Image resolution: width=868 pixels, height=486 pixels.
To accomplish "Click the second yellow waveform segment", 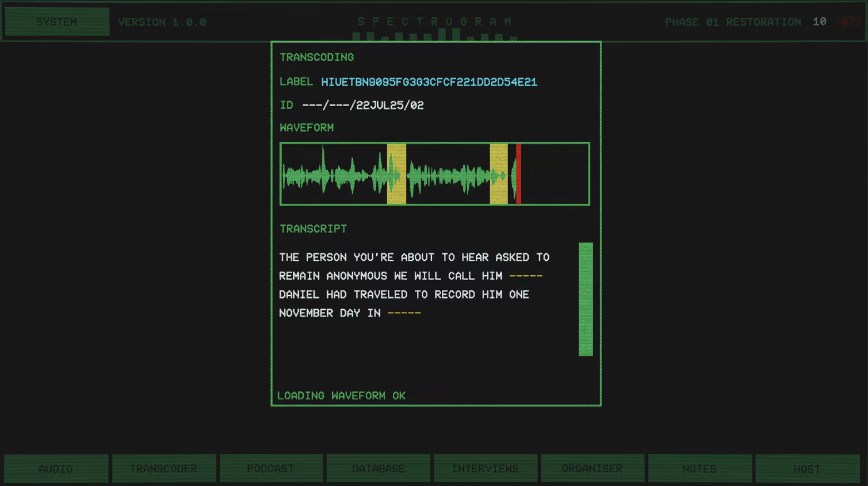I will pos(499,174).
